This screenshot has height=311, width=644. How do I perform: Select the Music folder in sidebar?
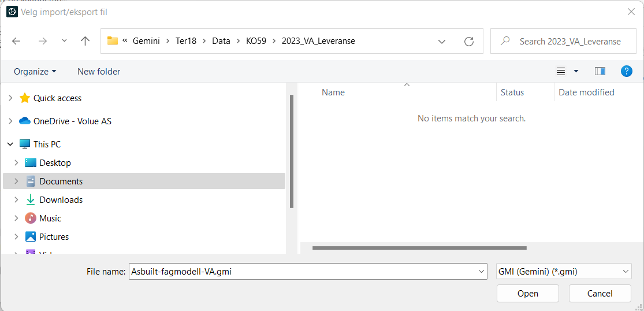[50, 219]
